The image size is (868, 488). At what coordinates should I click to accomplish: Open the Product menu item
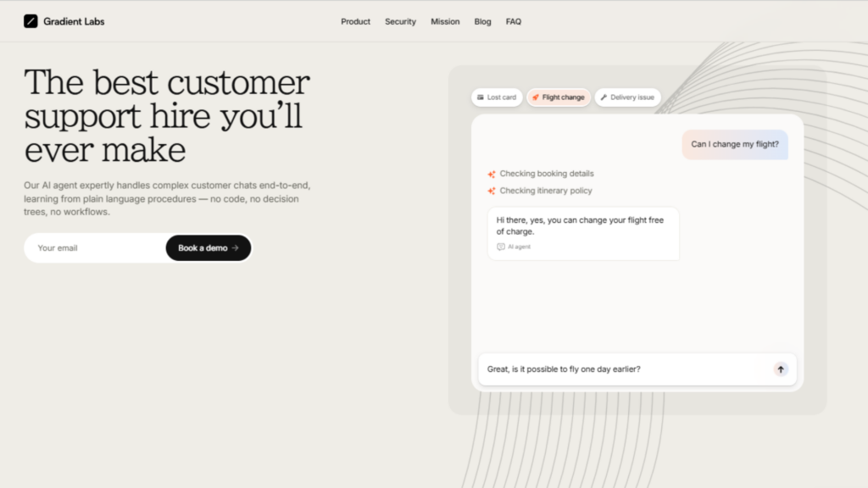[x=355, y=21]
